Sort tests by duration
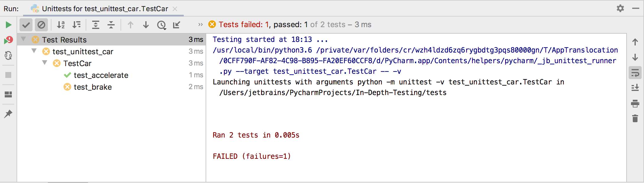The image size is (644, 183). pos(77,25)
